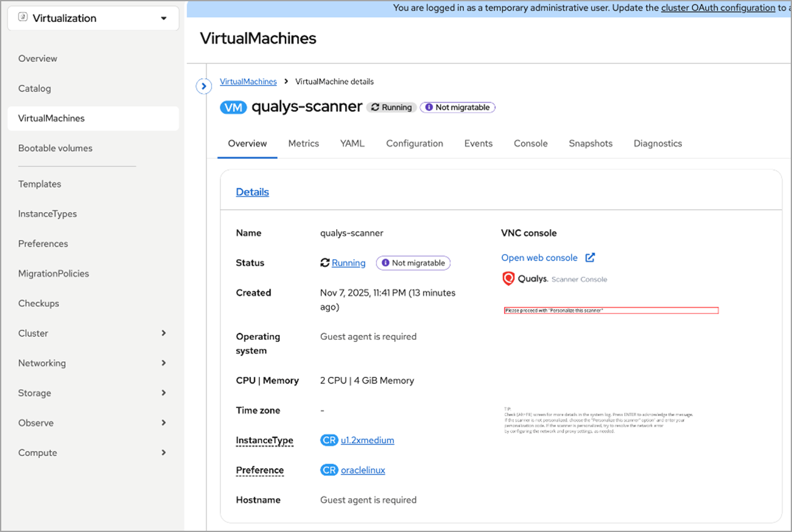
Task: Click the cluster OAuth configuration link
Action: 718,8
